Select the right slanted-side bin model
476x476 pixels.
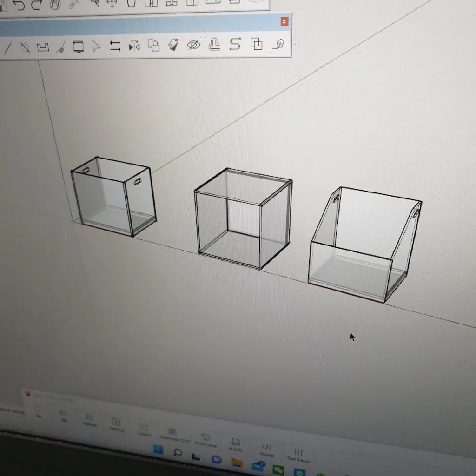click(364, 245)
